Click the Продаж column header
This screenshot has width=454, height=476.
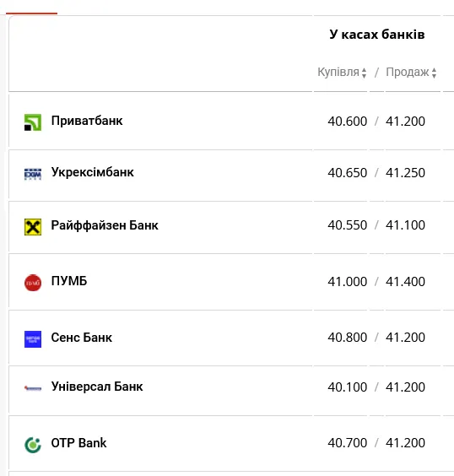(x=408, y=73)
